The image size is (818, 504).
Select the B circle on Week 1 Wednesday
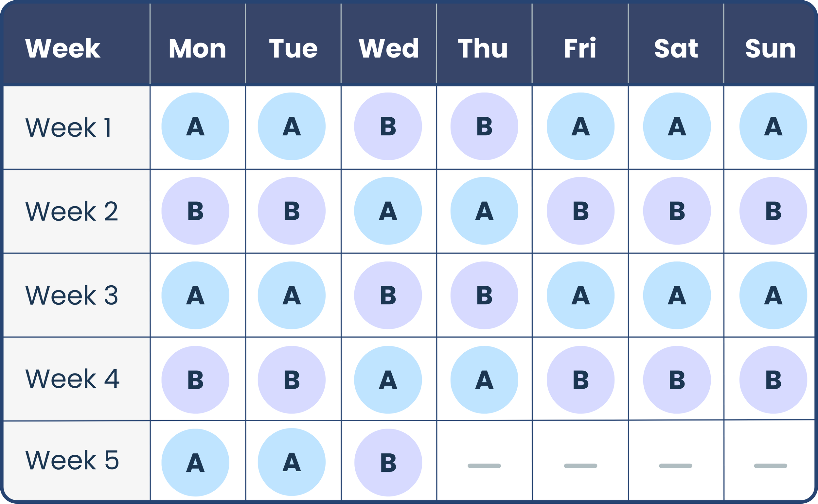click(x=388, y=126)
